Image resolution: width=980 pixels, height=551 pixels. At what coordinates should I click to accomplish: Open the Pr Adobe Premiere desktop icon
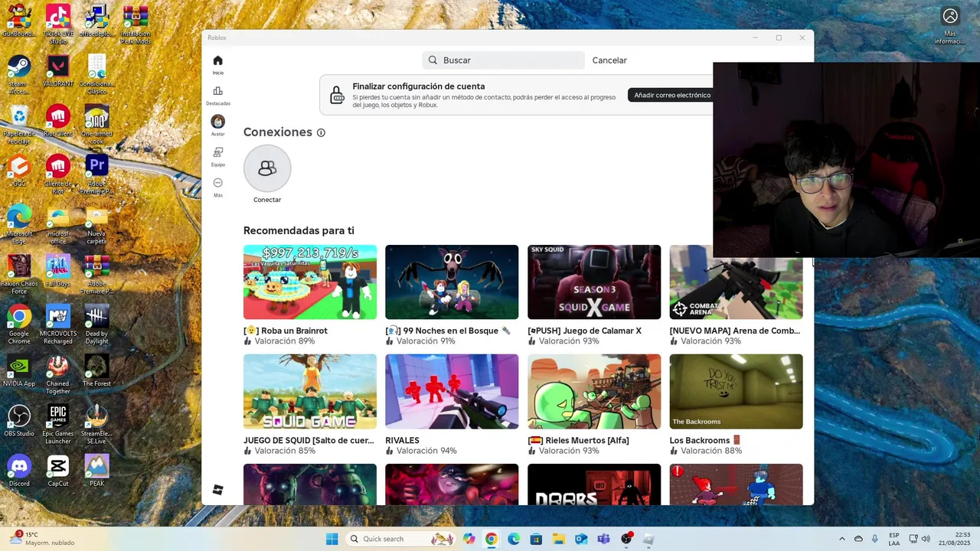pos(96,174)
